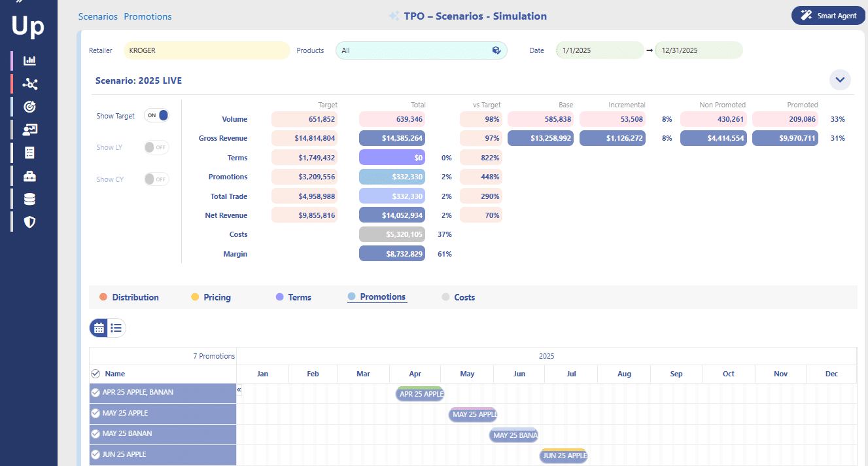This screenshot has height=466, width=868.
Task: Open the database stack sidebar icon
Action: (x=29, y=199)
